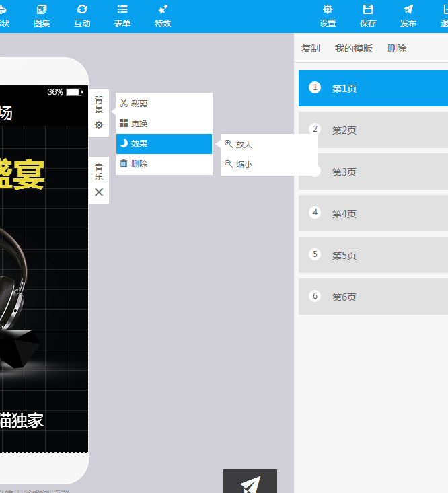
Task: Choose 更换 replace from background menu
Action: pyautogui.click(x=164, y=123)
